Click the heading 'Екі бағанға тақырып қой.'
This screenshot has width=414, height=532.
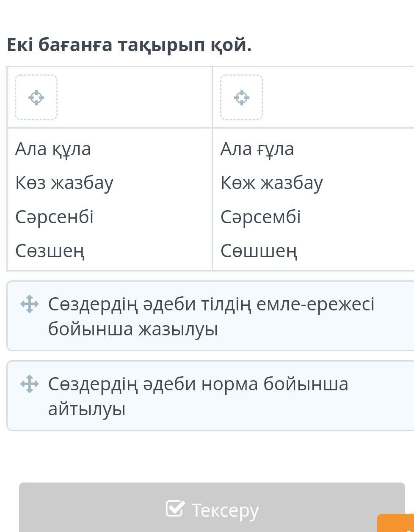[129, 45]
